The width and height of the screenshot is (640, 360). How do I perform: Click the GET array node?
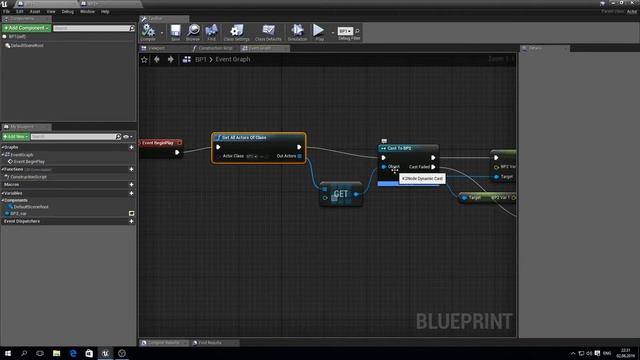point(341,194)
